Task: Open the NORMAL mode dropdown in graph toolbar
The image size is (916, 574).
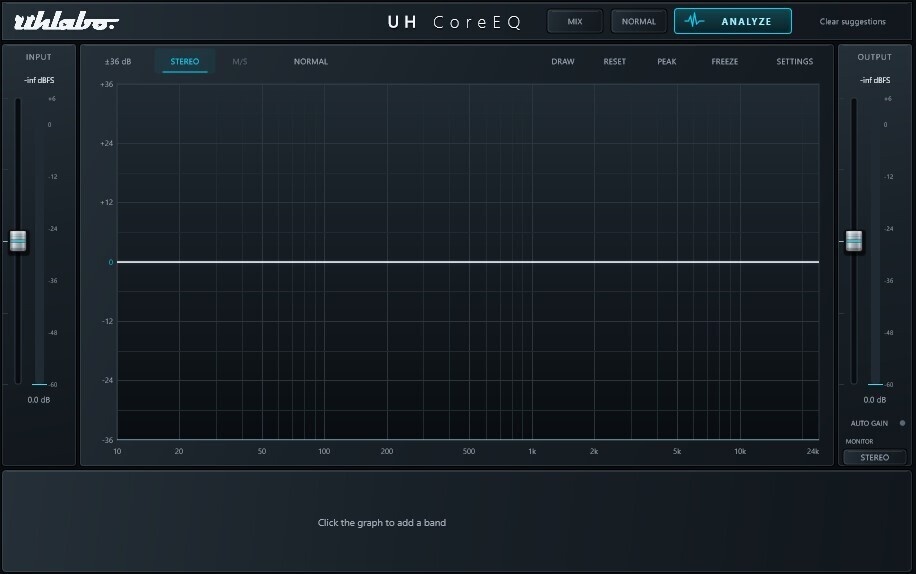Action: click(x=311, y=61)
